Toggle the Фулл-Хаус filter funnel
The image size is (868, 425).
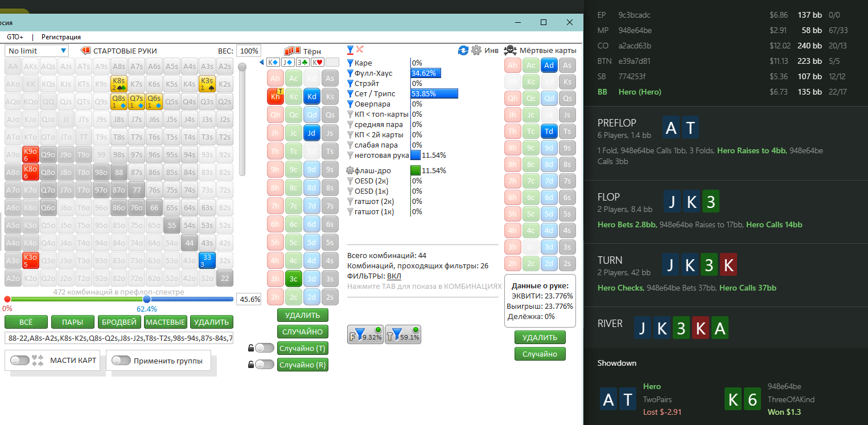tap(351, 73)
